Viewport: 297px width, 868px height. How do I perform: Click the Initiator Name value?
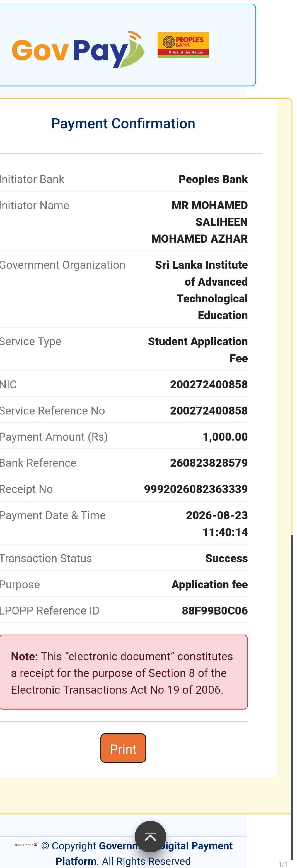pyautogui.click(x=199, y=222)
